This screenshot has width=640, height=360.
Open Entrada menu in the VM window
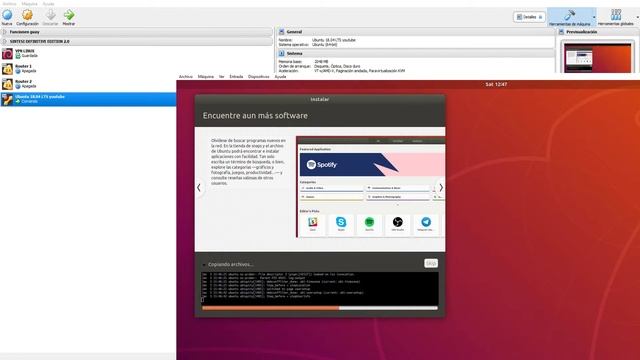(236, 77)
